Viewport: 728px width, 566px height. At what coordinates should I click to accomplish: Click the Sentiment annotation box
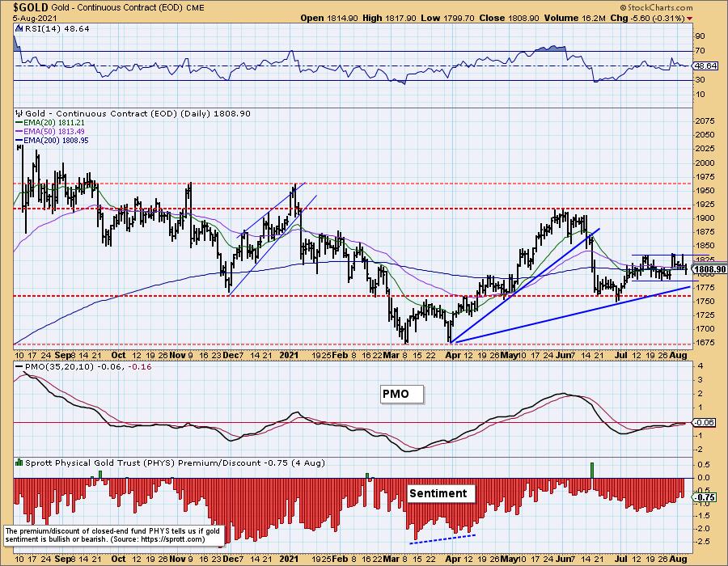tap(441, 493)
